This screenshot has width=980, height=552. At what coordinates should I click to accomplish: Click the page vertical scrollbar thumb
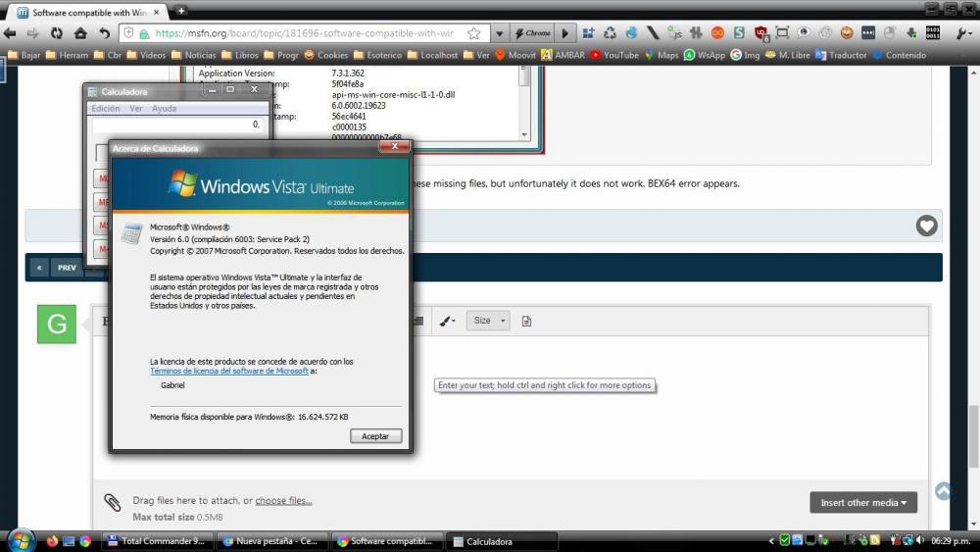[974, 435]
